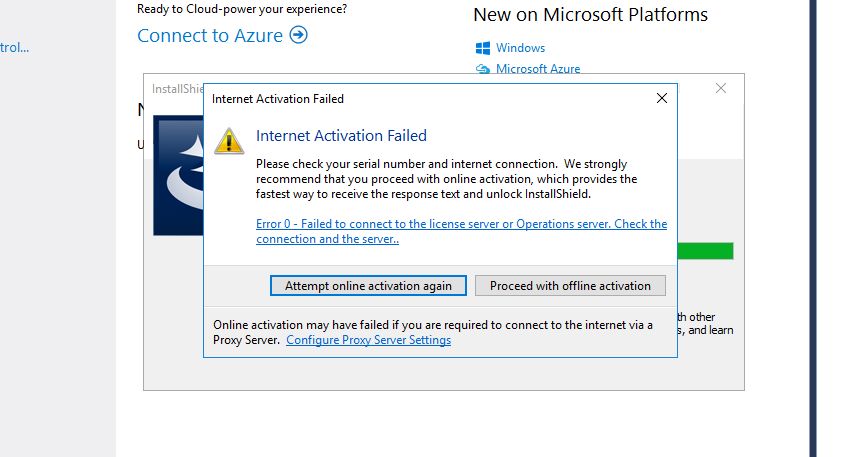Close the InstallShield window behind the dialog
865x457 pixels.
721,88
